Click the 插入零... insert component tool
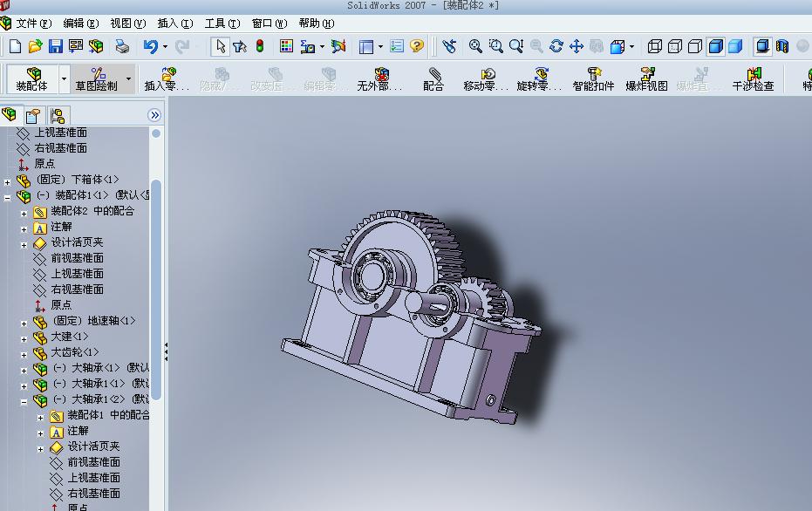812x511 pixels. (x=167, y=78)
